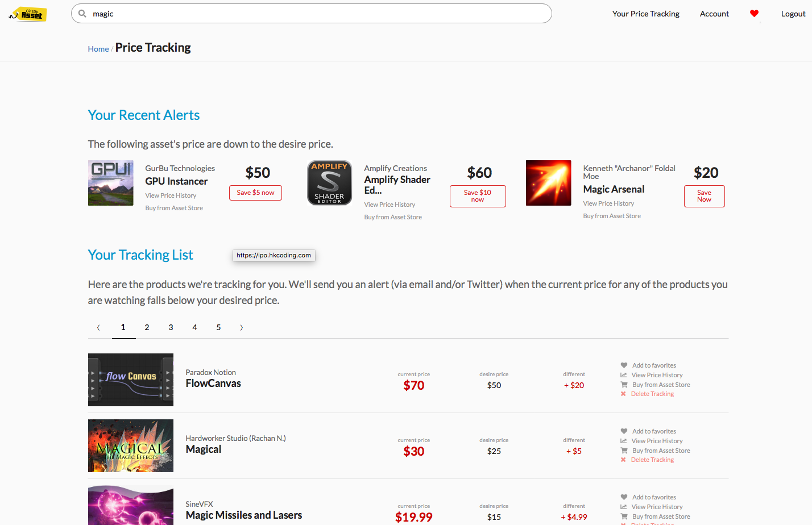Click Amplify Shader Editor thumbnail image
The image size is (812, 525).
point(330,183)
